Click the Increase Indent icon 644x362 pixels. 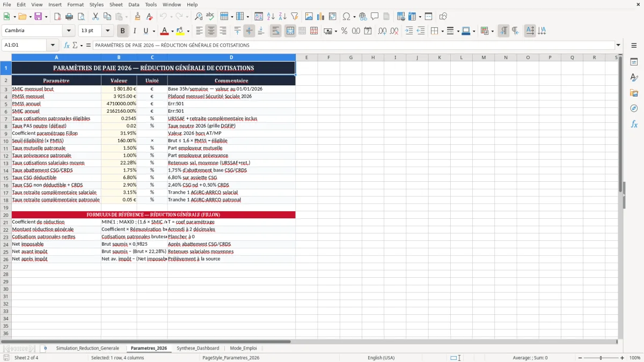[x=409, y=31]
